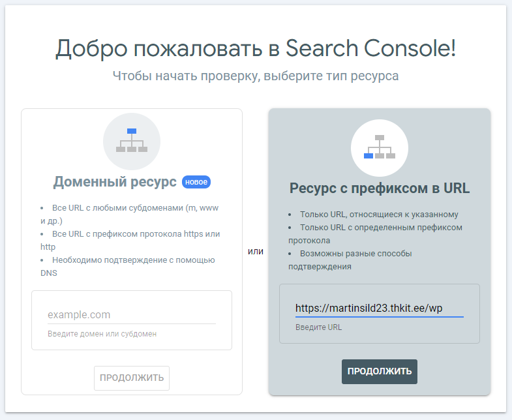Click bullet 'Все URL с префиксом протокола https'
512x420 pixels.
click(130, 241)
